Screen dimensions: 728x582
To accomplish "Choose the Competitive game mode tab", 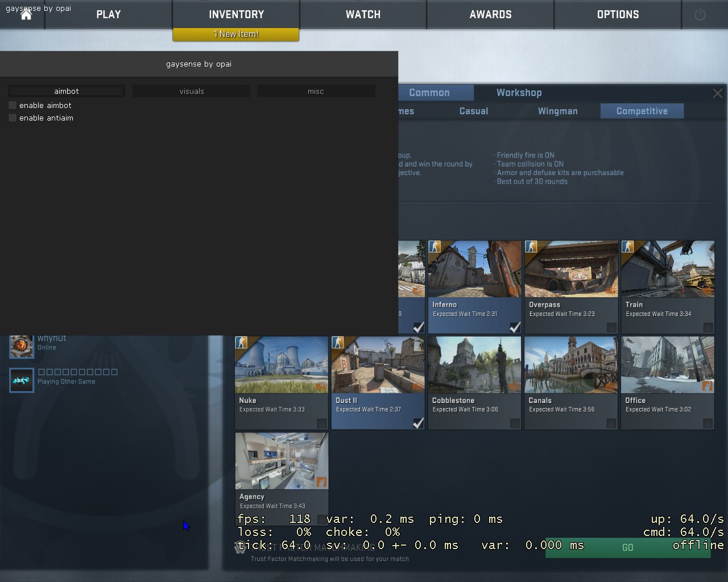I will click(642, 111).
